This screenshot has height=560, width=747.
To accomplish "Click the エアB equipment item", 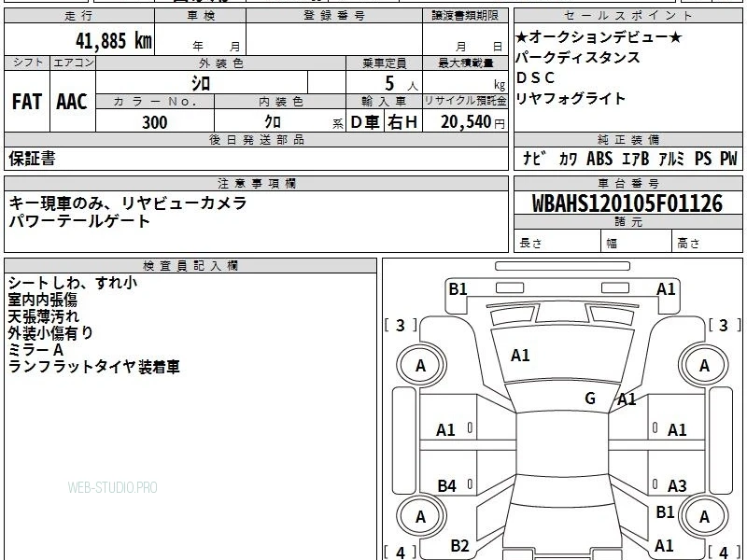I will [636, 158].
